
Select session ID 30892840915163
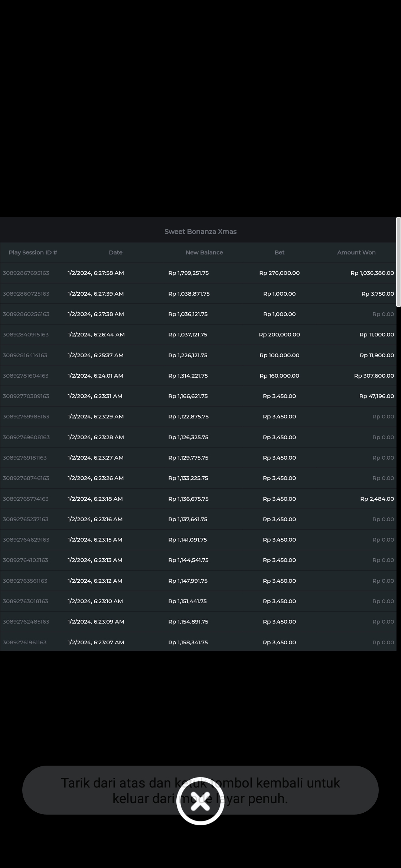coord(26,335)
